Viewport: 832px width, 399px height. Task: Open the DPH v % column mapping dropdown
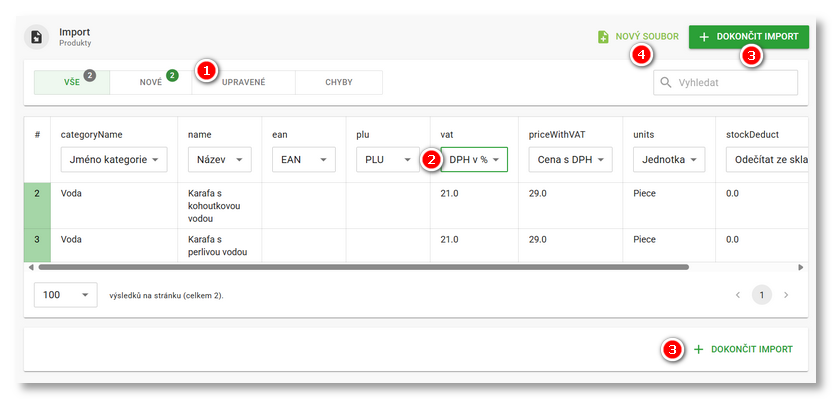tap(474, 160)
